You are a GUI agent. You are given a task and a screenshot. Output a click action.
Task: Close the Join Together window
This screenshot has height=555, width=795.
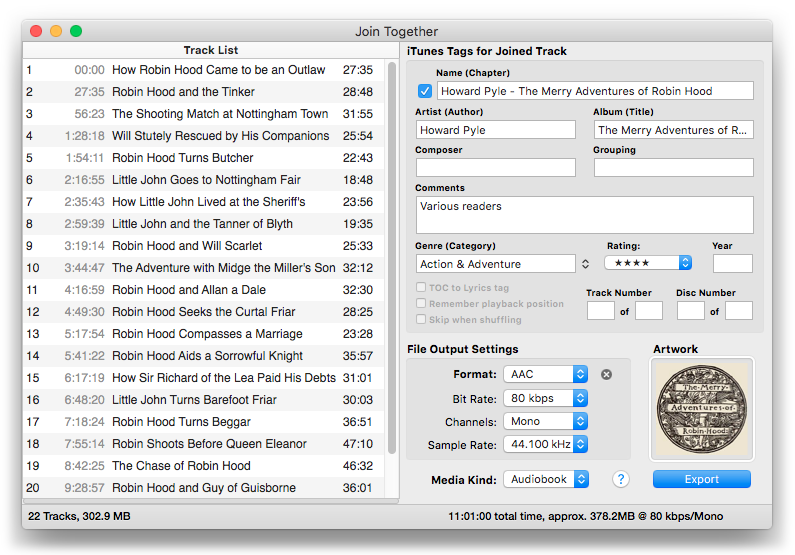point(36,31)
